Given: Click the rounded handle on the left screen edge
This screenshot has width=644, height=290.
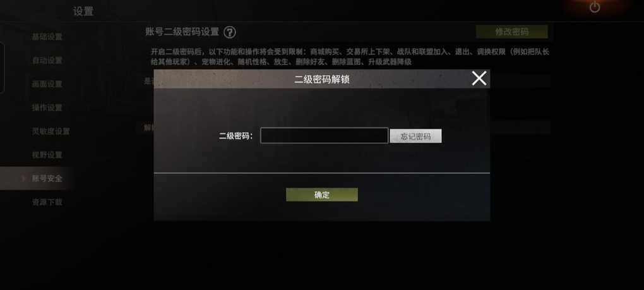Looking at the screenshot, I should tap(2, 68).
